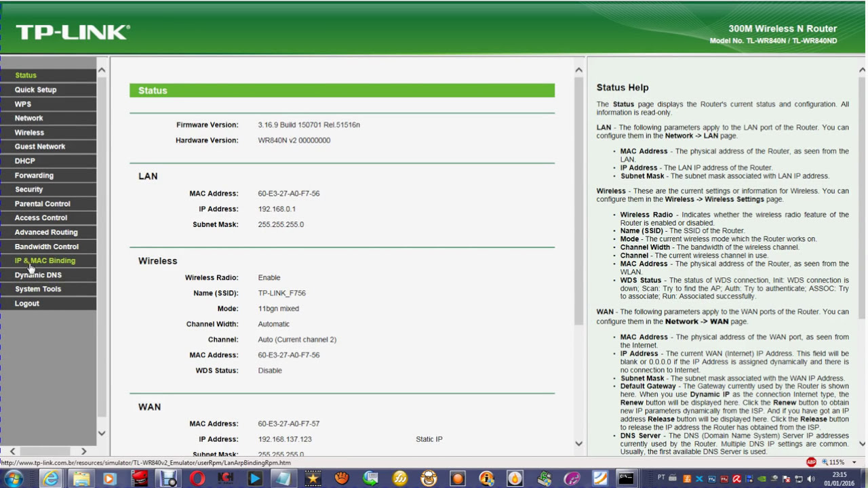
Task: Click Logout in the sidebar
Action: [27, 304]
